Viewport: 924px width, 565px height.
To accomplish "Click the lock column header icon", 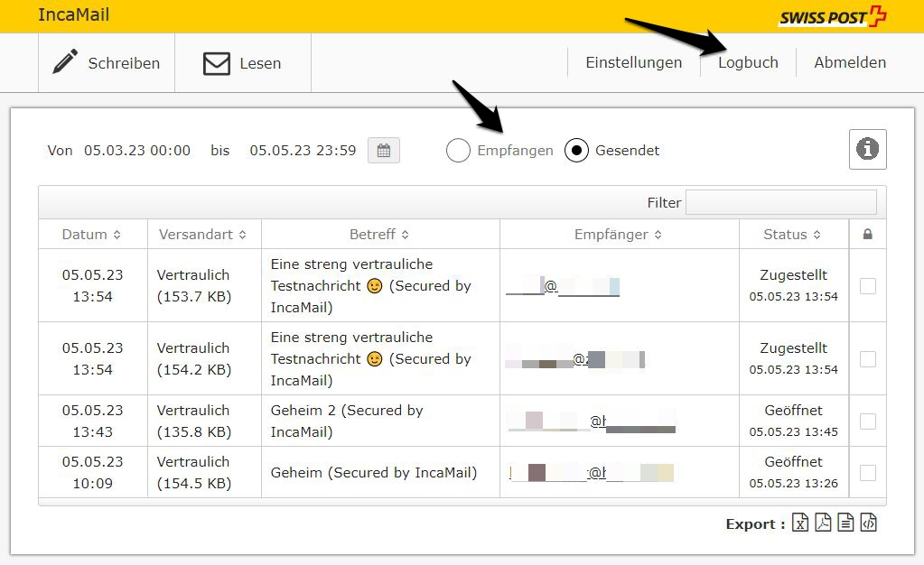I will (867, 235).
